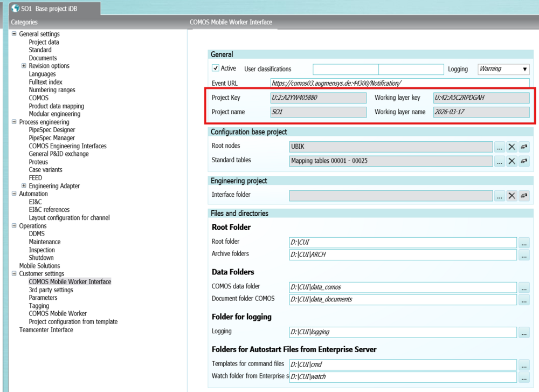Open the Maintenance category

(44, 242)
